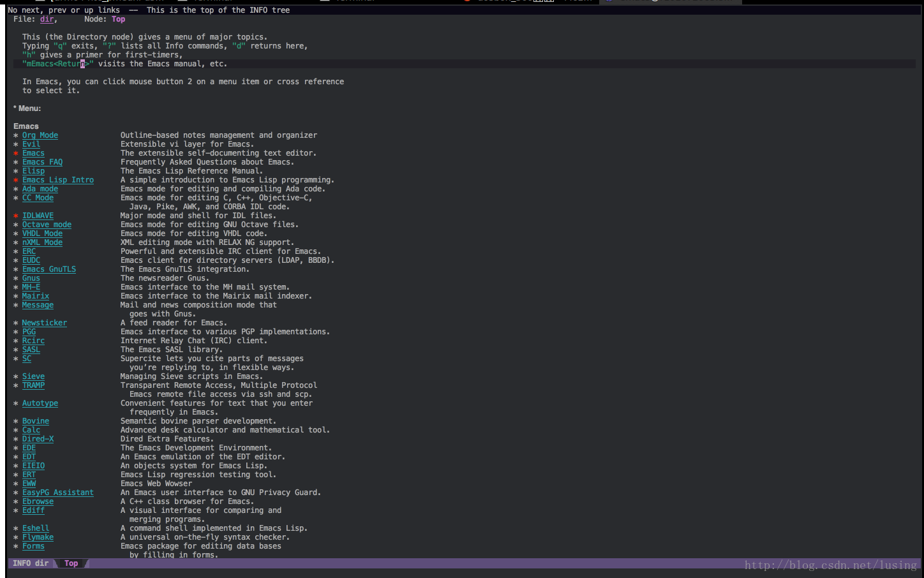Click text 'A universal on-the-fly syntax checker.'
924x578 pixels.
pyautogui.click(x=205, y=537)
